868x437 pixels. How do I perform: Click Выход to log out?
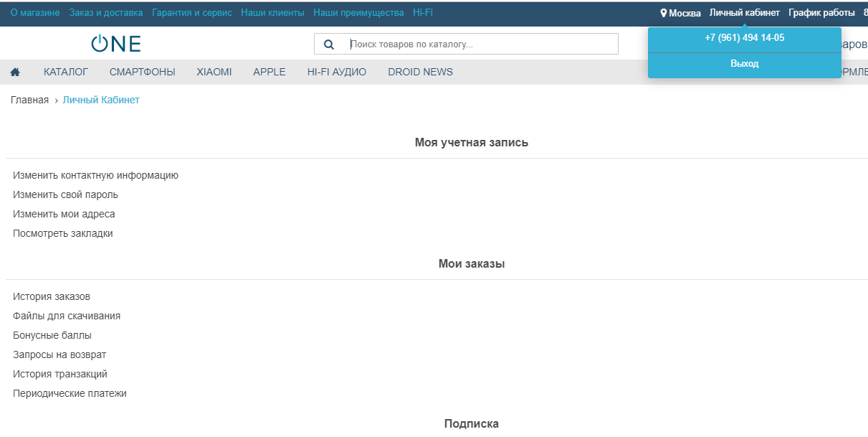click(x=744, y=64)
